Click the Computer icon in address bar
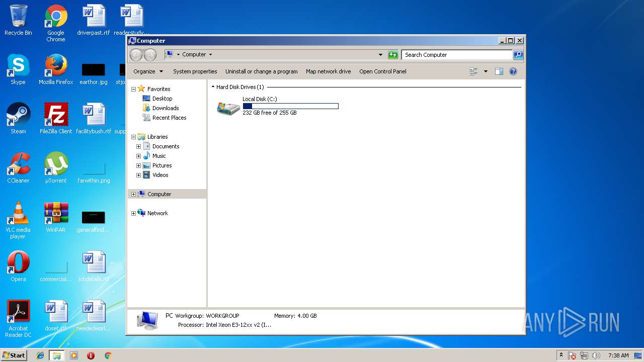 pos(170,54)
